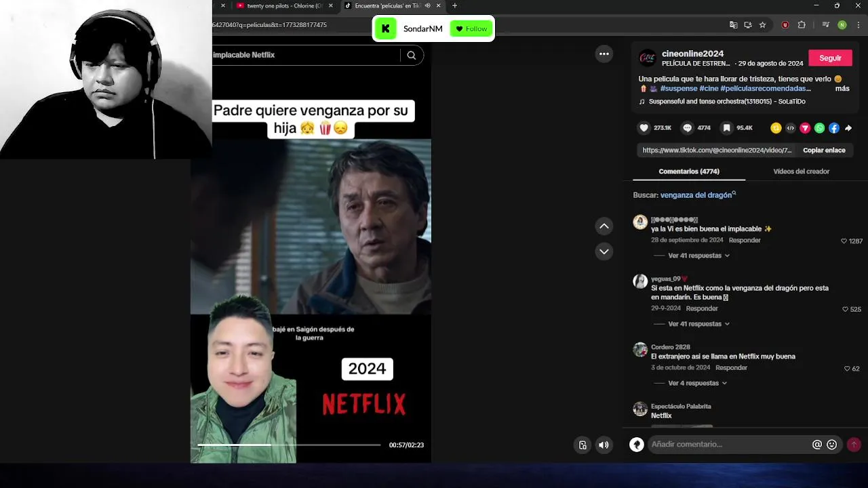Viewport: 868px width, 488px height.
Task: Close the Encuentra 'películas' TikTok tab
Action: 438,5
